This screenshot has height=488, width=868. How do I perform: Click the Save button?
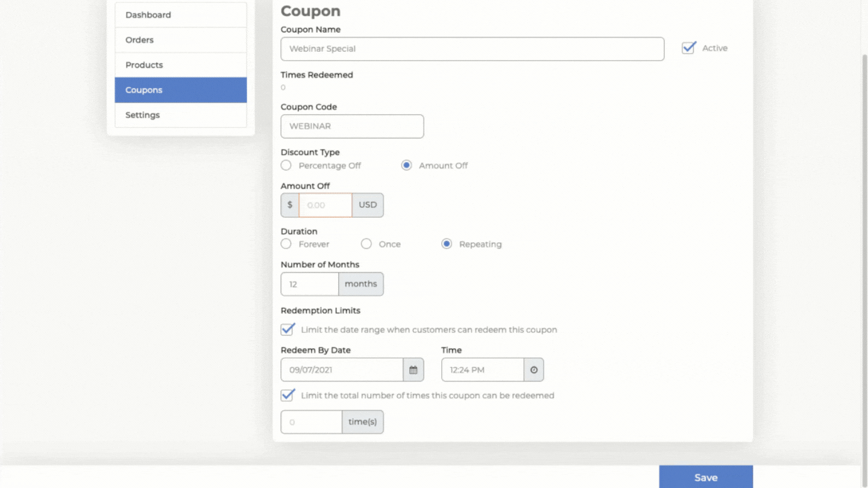(x=705, y=477)
